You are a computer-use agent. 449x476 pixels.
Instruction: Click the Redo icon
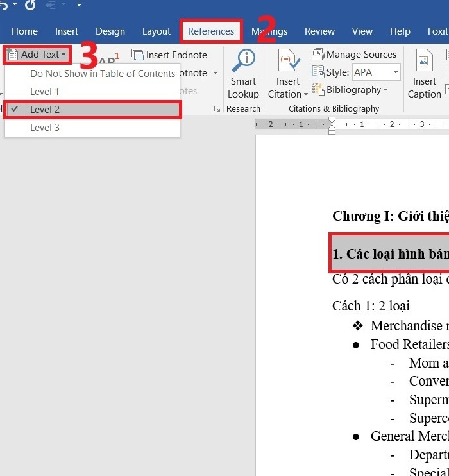pos(30,4)
